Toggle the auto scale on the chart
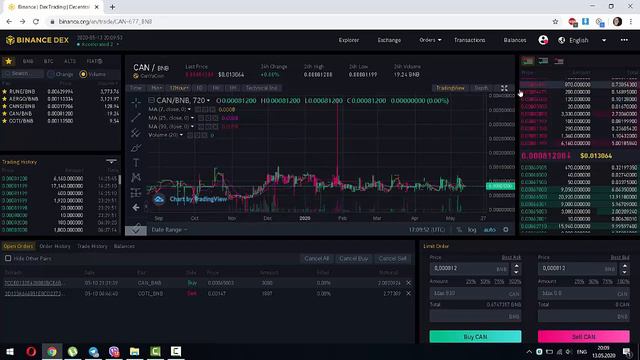 489,230
